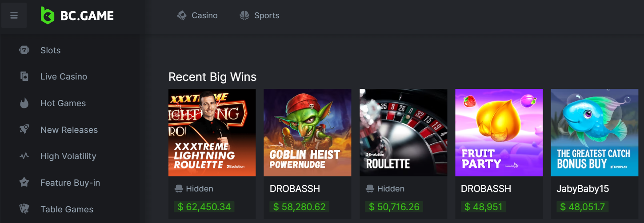Open XXXtreme Lightning Roulette thumbnail
The height and width of the screenshot is (223, 644).
pyautogui.click(x=212, y=132)
